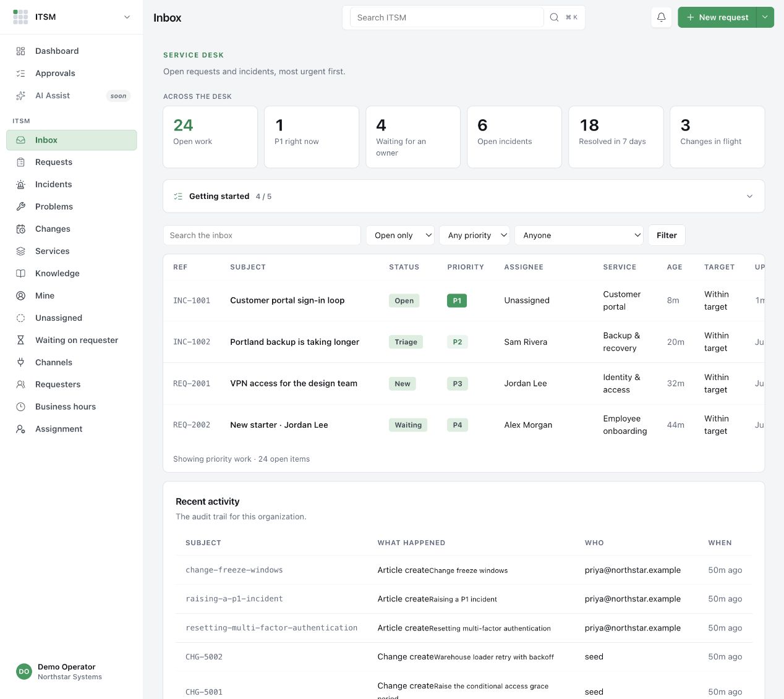
Task: Open the New request split-button arrow
Action: [765, 17]
